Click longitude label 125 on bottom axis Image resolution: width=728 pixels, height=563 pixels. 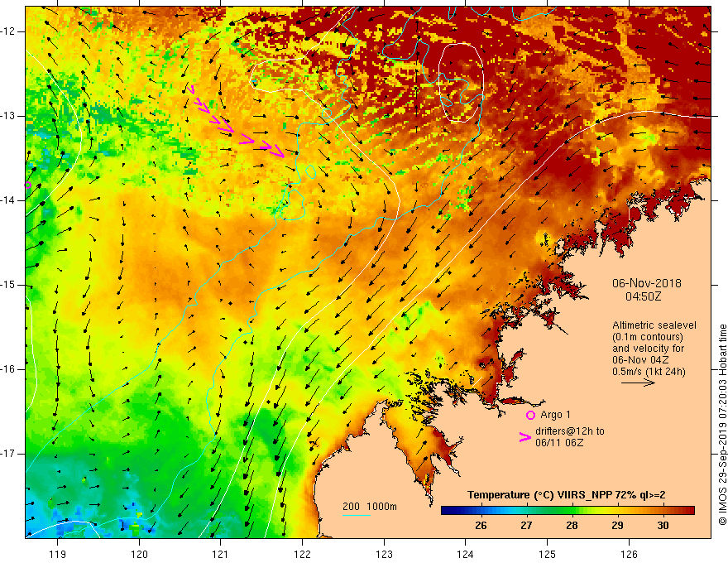tap(548, 554)
